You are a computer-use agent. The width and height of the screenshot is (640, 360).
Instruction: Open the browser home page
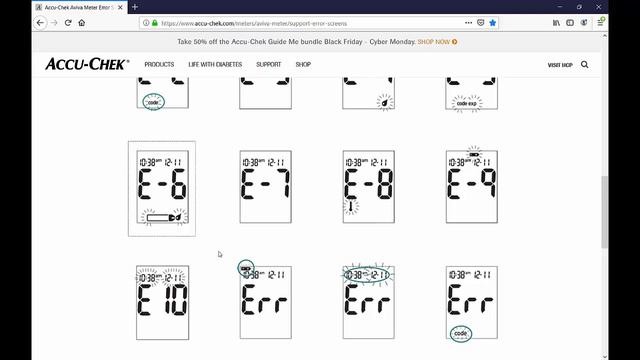point(82,23)
